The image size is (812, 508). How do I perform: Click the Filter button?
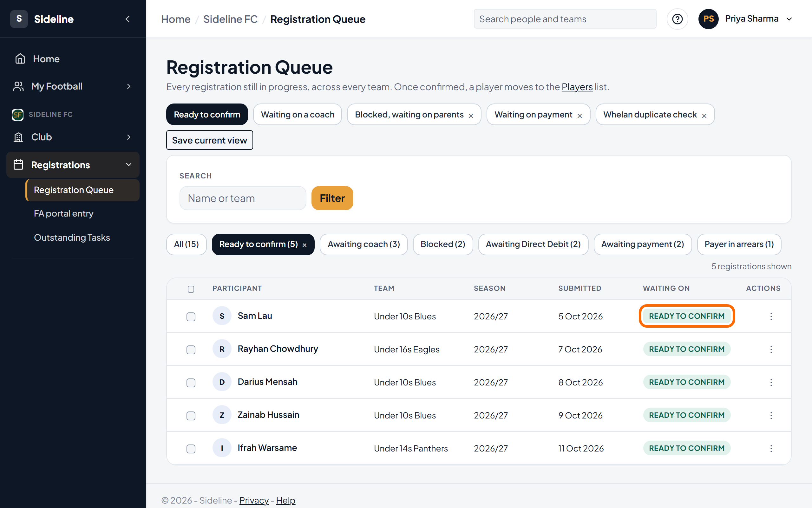tap(332, 198)
